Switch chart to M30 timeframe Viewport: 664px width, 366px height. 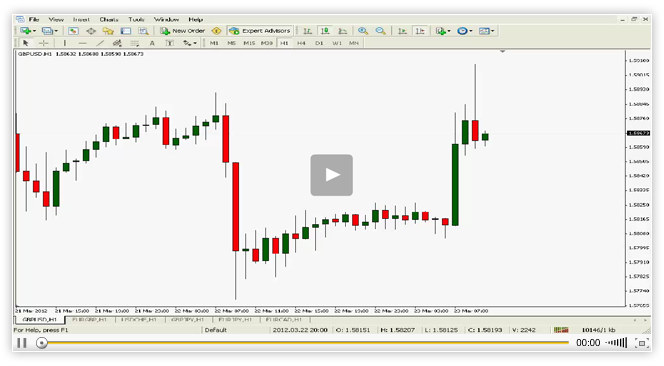266,43
